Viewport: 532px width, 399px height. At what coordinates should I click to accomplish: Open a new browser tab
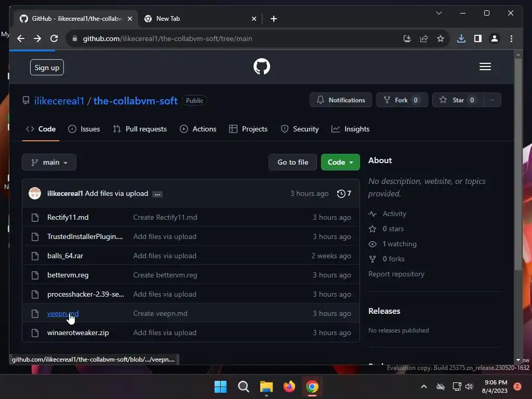click(274, 19)
